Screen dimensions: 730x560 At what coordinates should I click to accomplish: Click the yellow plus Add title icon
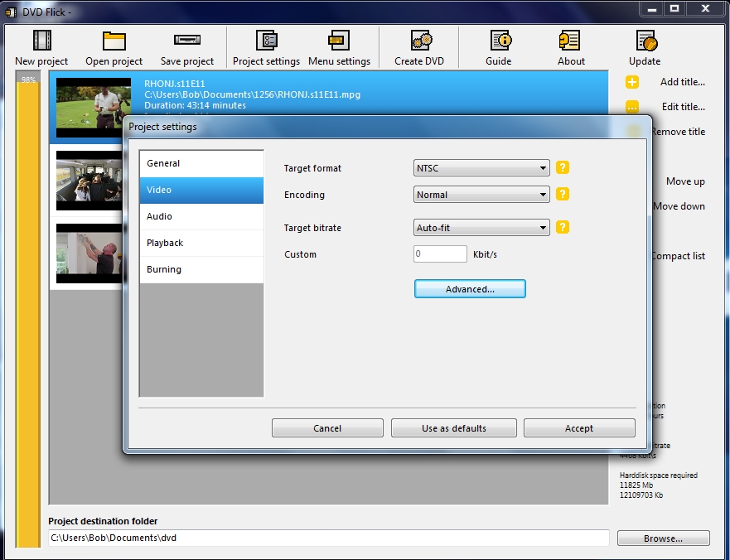tap(631, 82)
